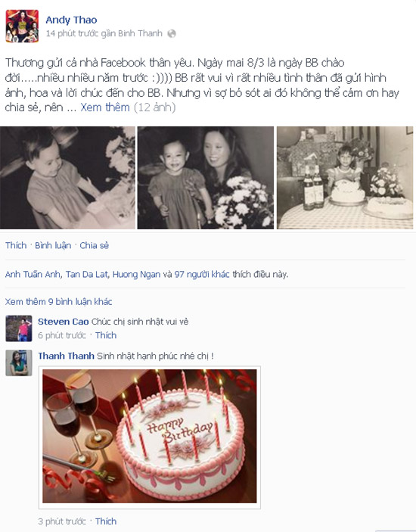Share the post via Chia sẻ

tap(95, 245)
